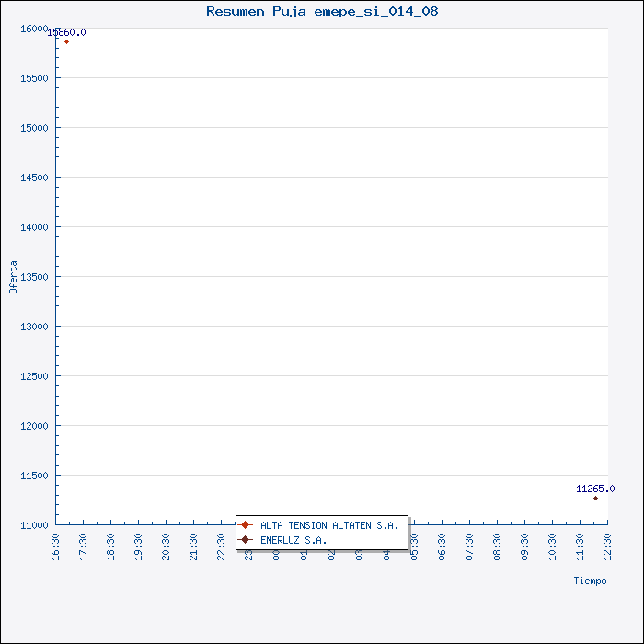
Task: Click the ALTA TENSION ALTATEN S.A. legend label
Action: pos(329,525)
